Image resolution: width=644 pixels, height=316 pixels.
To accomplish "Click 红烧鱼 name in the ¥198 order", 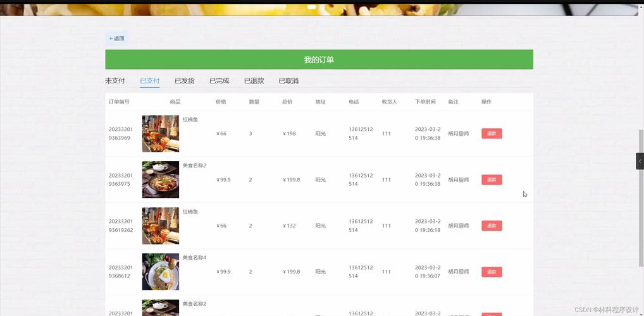I will (190, 120).
